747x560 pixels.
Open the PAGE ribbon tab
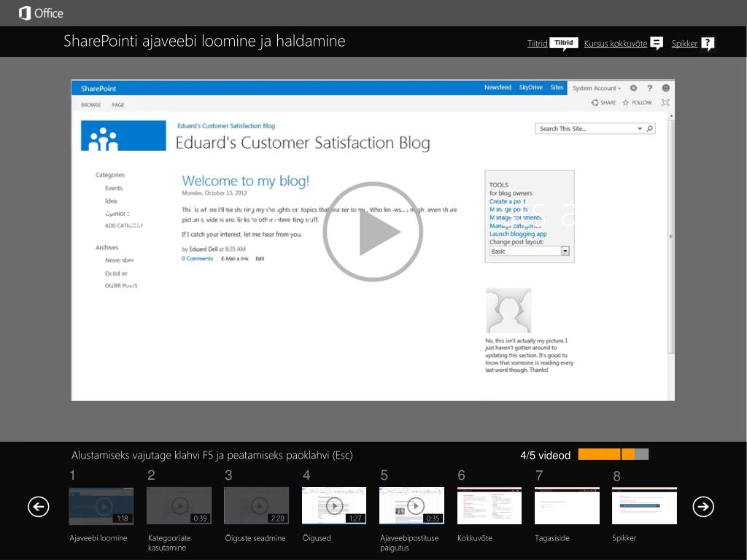[117, 105]
